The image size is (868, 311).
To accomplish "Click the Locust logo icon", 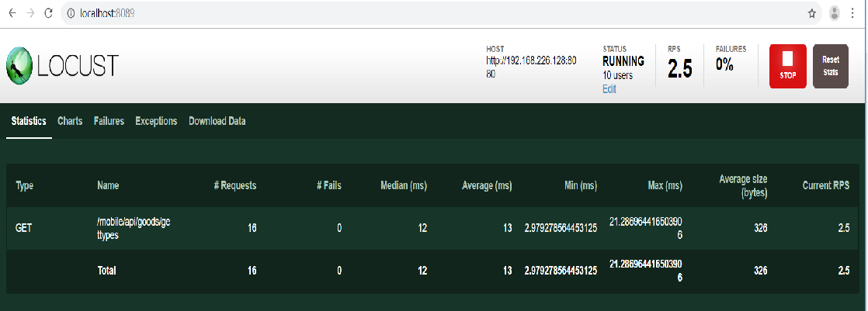I will (19, 65).
